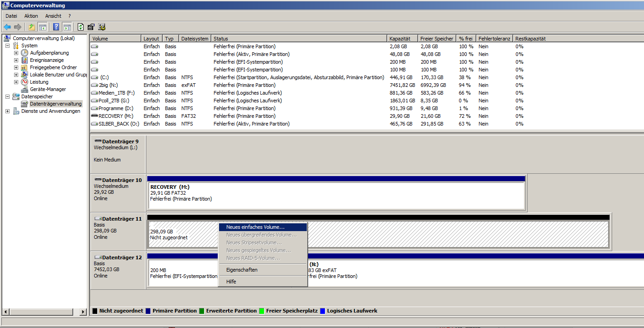644x328 pixels.
Task: Click the disk settings icon with yellow gear
Action: point(102,27)
